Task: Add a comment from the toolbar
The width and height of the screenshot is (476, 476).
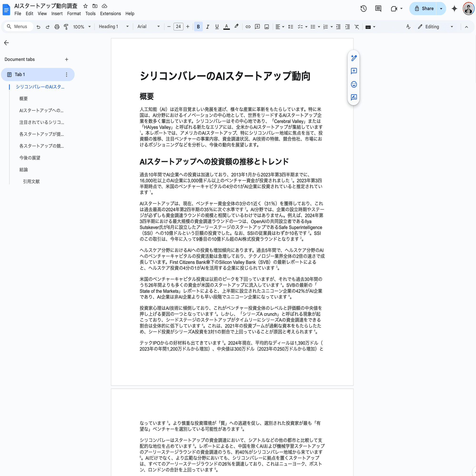Action: tap(257, 27)
